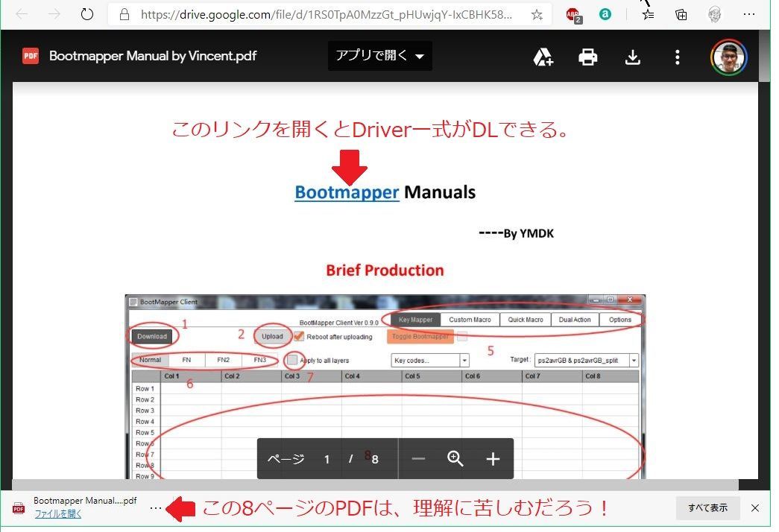Select the Dual Action tab
Image resolution: width=779 pixels, height=532 pixels.
575,320
